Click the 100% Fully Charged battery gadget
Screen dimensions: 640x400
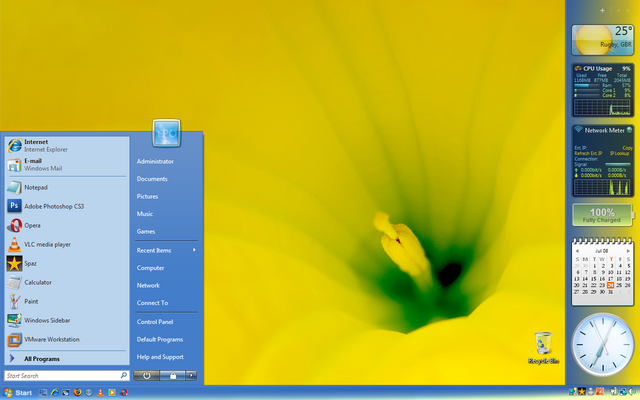(602, 215)
